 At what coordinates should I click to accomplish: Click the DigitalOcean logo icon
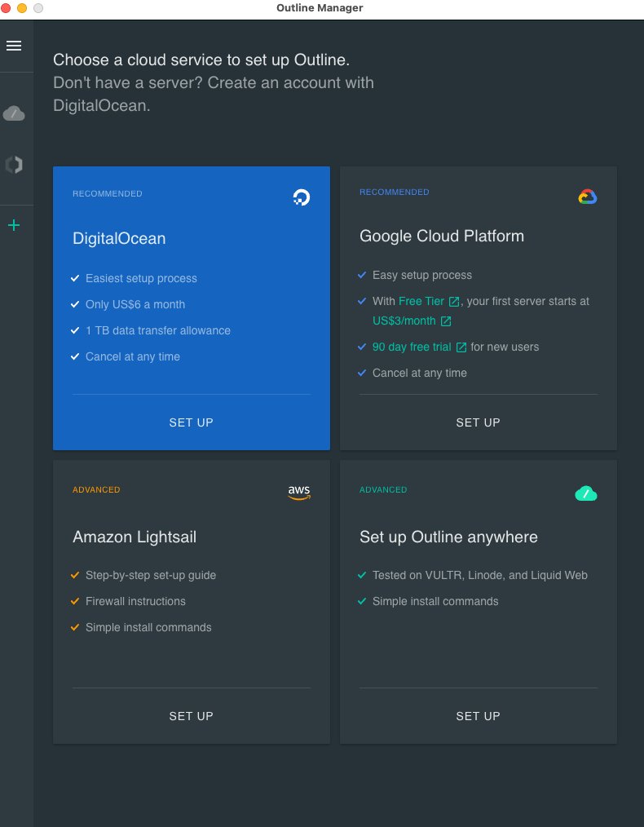(302, 197)
